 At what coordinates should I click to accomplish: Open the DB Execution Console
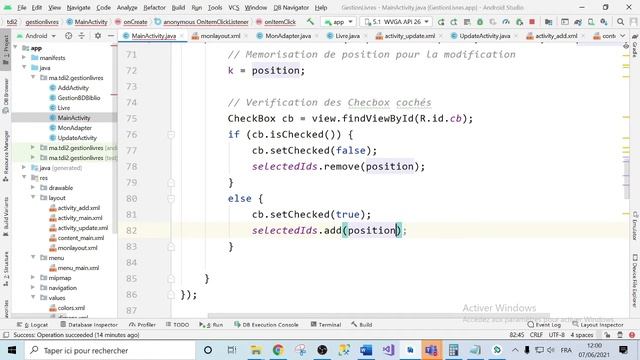coord(266,324)
